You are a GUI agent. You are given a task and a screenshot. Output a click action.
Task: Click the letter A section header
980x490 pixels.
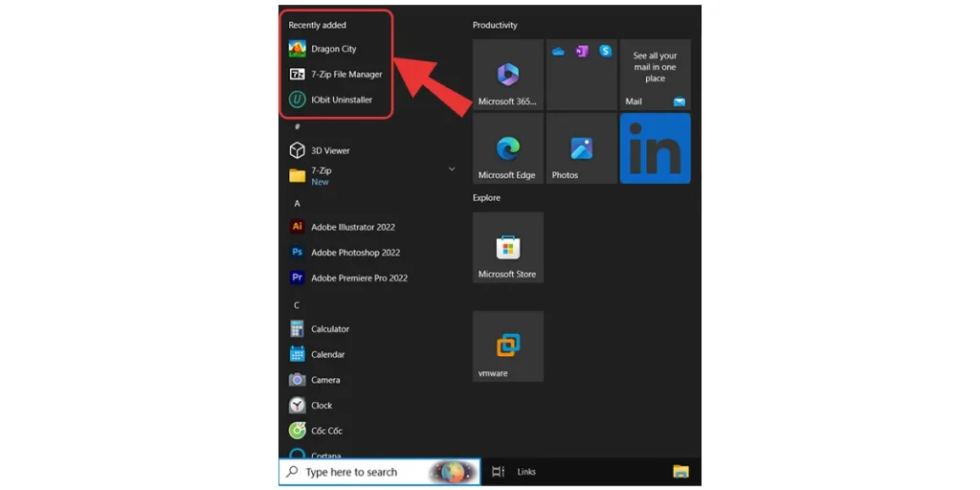(x=297, y=204)
